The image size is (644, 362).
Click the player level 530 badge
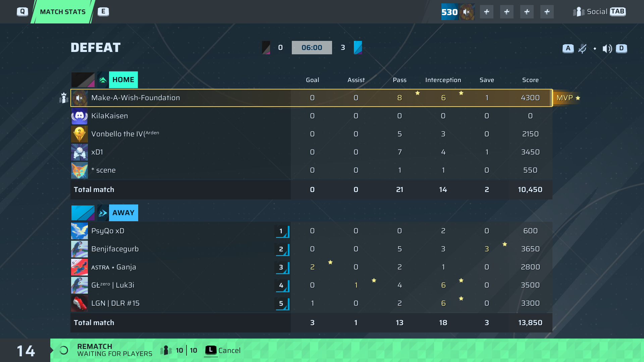tap(449, 12)
